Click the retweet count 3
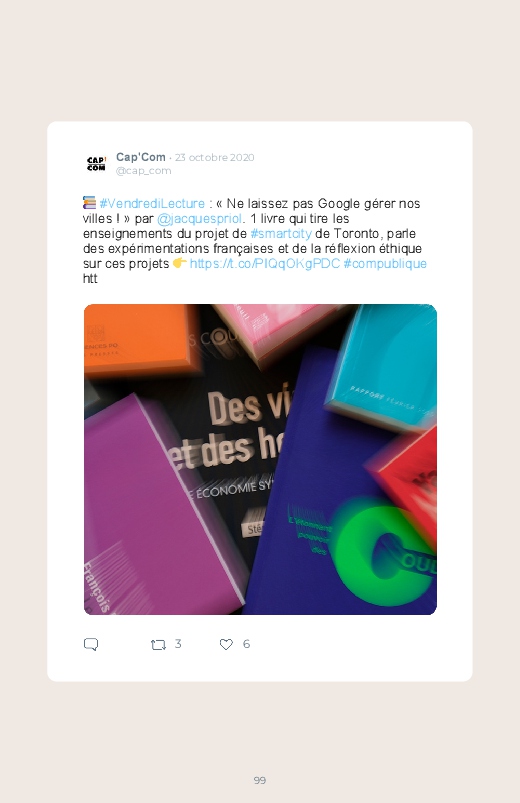Screen dimensions: 520x803 178,644
